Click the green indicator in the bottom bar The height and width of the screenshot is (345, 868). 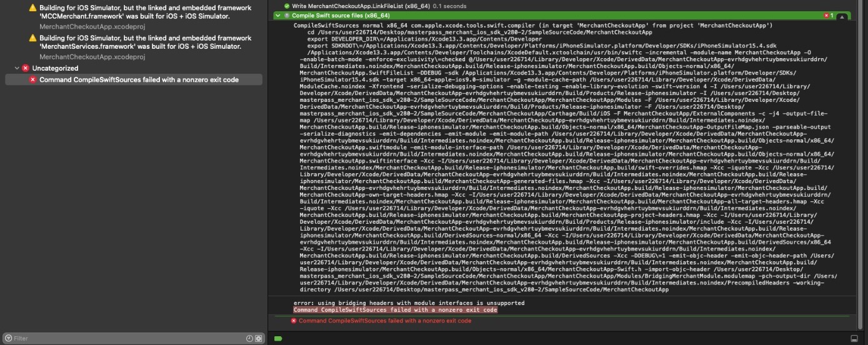[279, 338]
